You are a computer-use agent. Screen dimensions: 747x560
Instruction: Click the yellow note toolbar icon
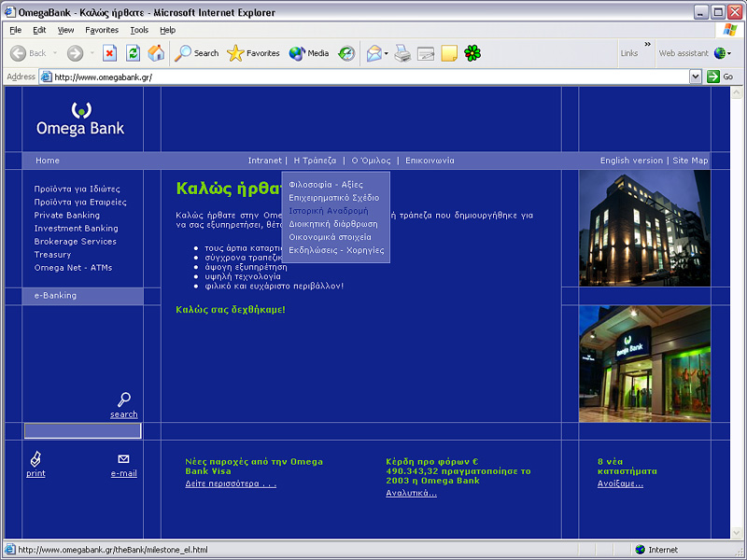(449, 53)
